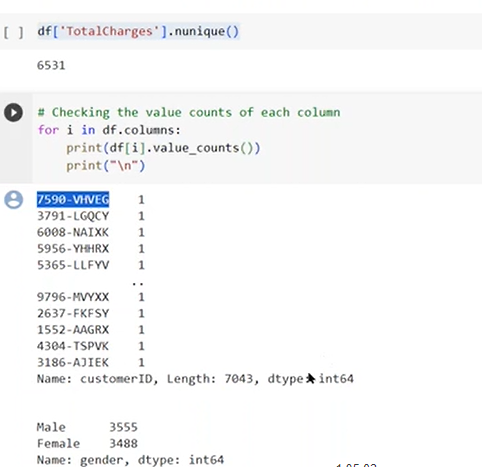This screenshot has height=467, width=482.
Task: Click the 9796-MVYXX output row
Action: [x=91, y=297]
